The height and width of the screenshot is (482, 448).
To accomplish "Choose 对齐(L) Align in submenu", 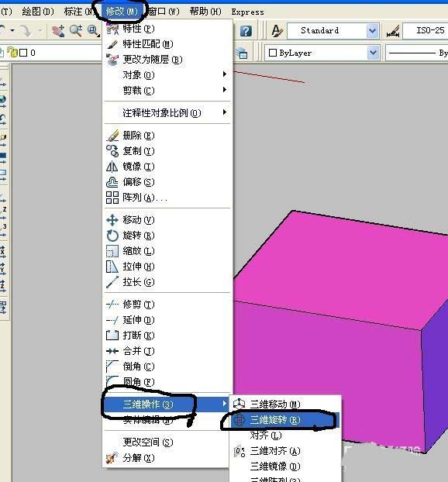I will (285, 436).
